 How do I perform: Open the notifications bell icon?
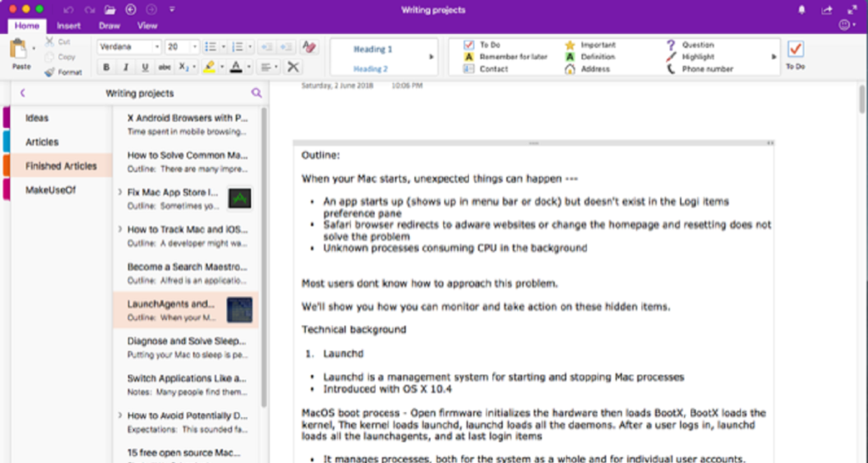click(802, 10)
